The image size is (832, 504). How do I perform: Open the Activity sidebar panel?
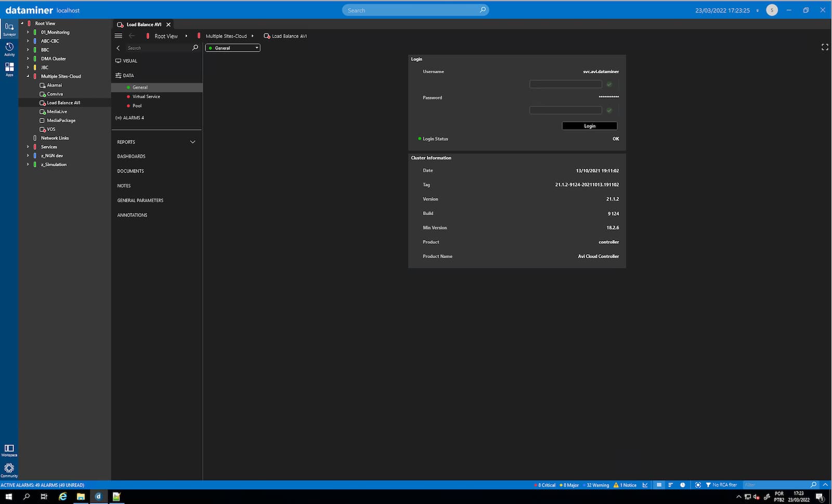coord(9,49)
